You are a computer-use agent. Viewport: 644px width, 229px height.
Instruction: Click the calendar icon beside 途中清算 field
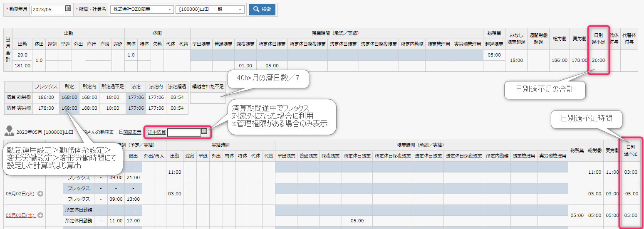click(204, 131)
